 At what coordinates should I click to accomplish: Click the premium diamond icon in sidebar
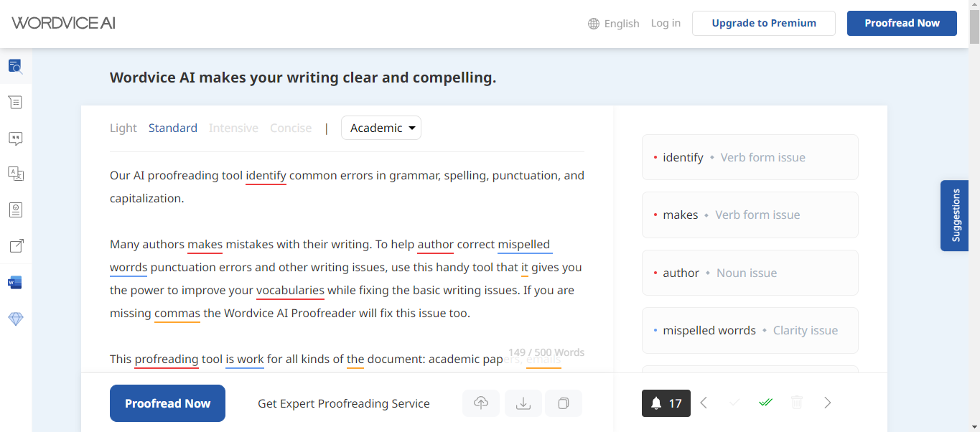[16, 319]
